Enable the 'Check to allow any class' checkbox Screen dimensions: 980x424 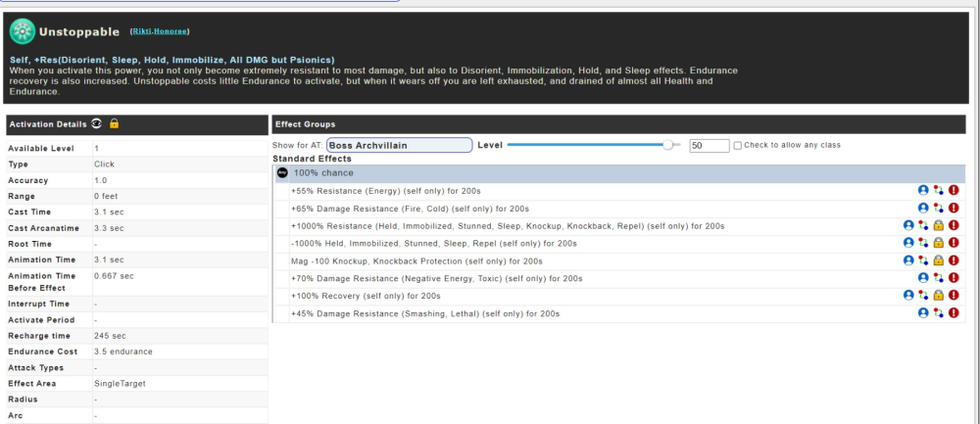tap(738, 145)
